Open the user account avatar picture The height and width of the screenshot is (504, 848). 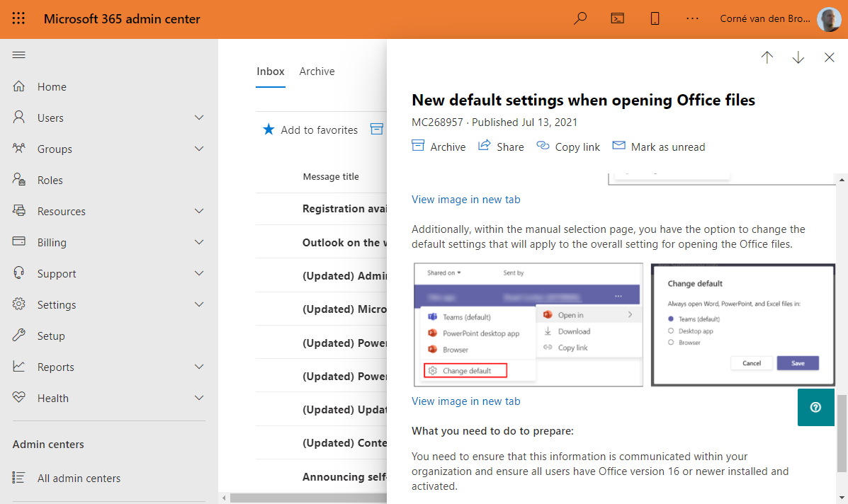point(829,19)
